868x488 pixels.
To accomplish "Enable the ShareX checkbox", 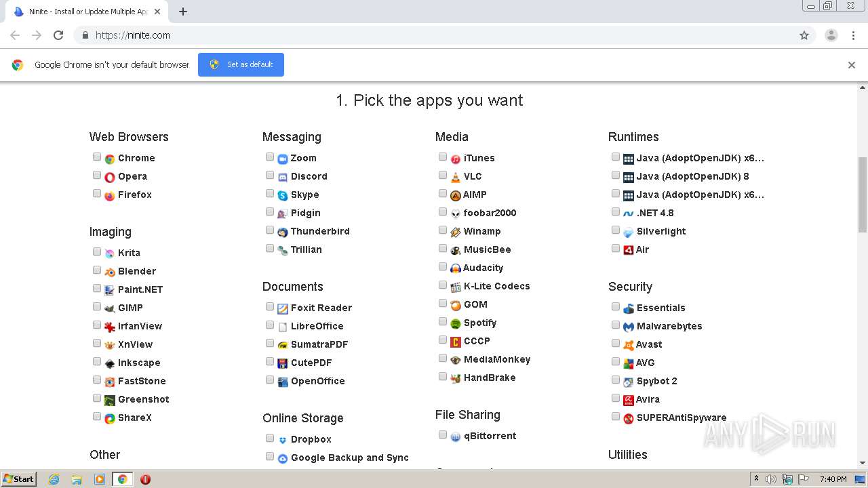I will [97, 416].
